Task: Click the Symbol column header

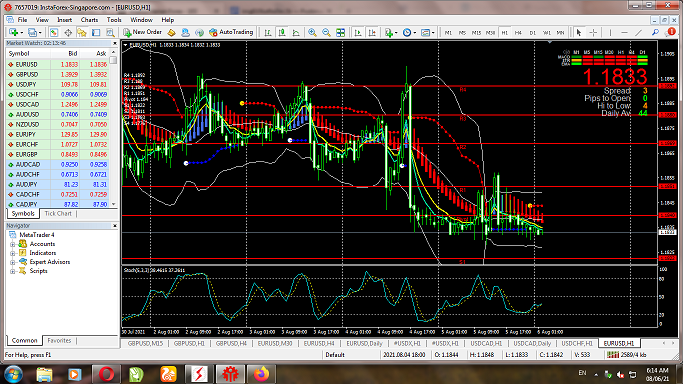Action: click(x=28, y=53)
